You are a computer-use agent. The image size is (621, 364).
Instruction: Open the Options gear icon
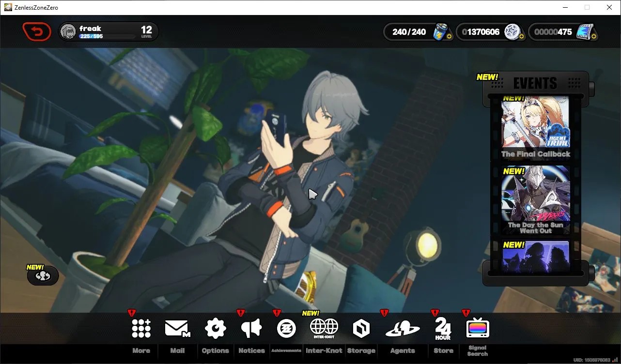tap(216, 329)
